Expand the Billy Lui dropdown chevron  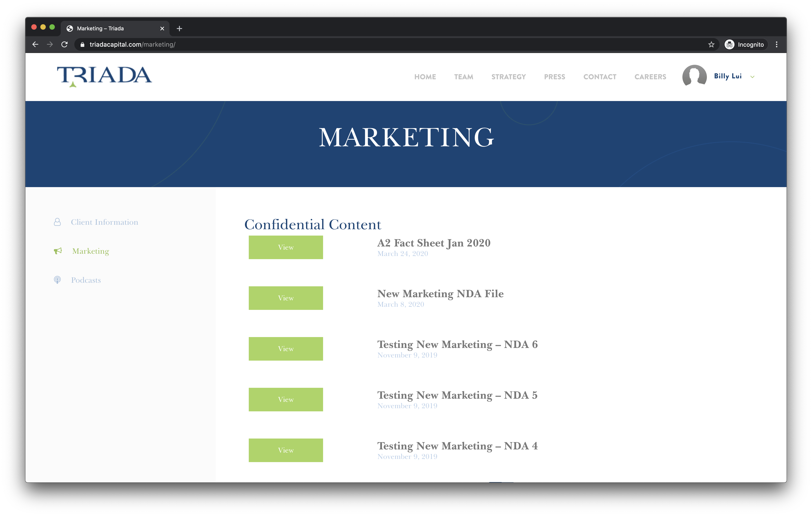click(x=752, y=77)
